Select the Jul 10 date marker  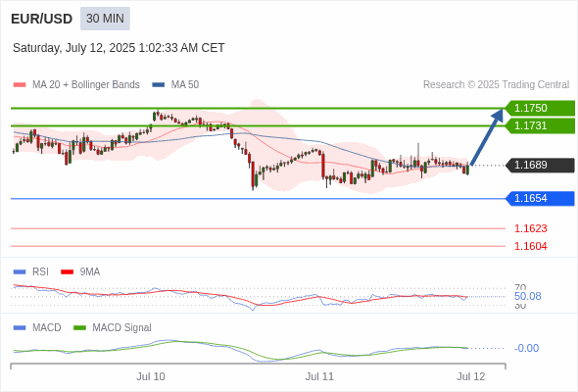point(151,376)
